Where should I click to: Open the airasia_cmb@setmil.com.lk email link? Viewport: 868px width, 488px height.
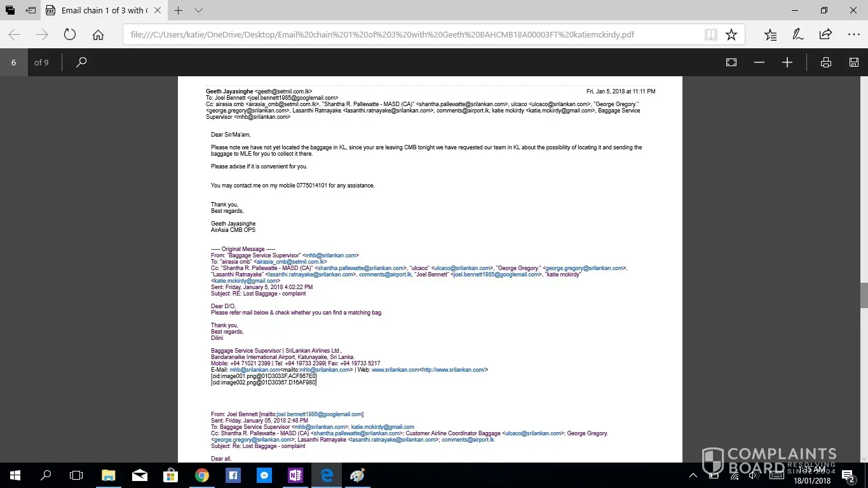point(291,262)
